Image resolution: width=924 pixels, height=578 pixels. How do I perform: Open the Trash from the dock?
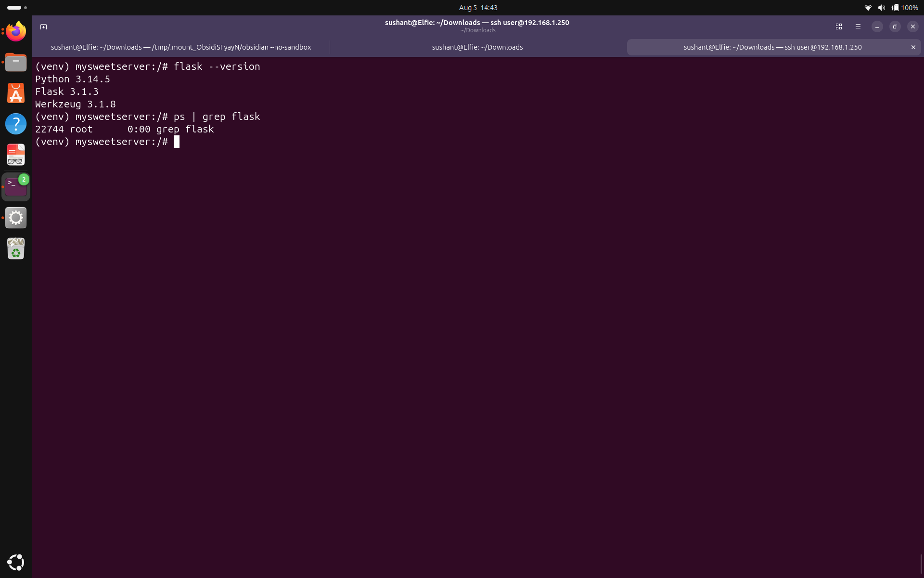pyautogui.click(x=16, y=249)
